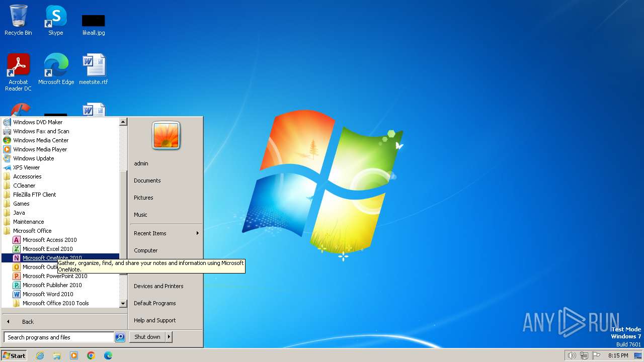Open the network tray icon
This screenshot has width=644, height=362.
click(584, 355)
